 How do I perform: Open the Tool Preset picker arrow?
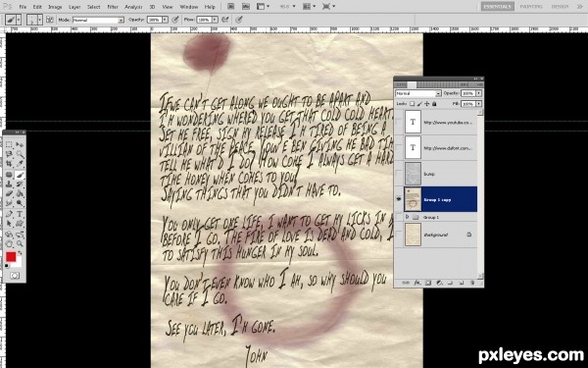19,20
